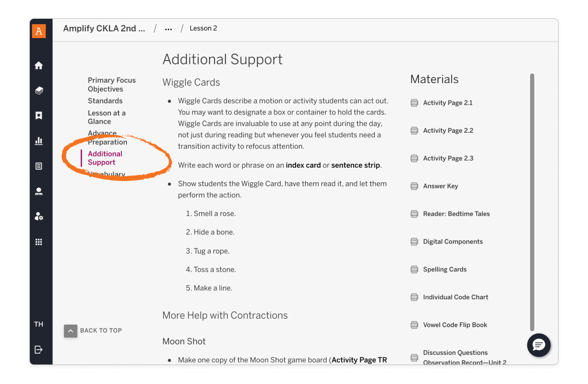Click the orange Amplify logo icon
This screenshot has height=384, width=588.
coord(39,31)
